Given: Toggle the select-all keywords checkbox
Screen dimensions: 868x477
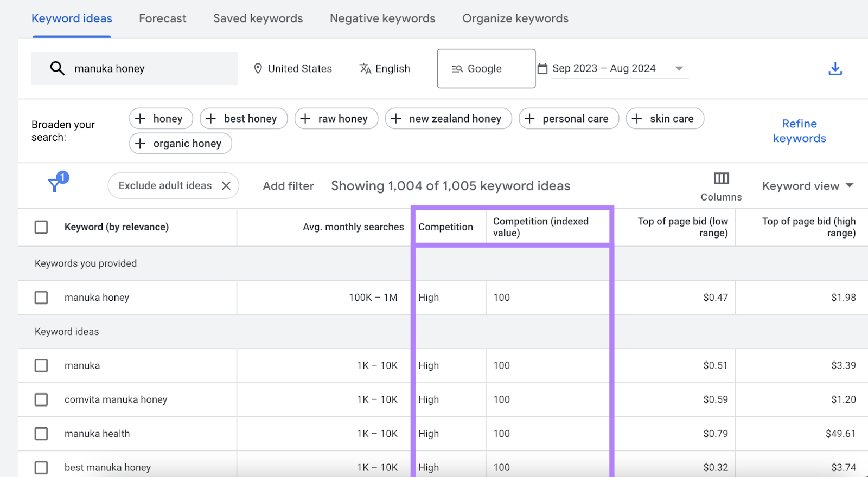Looking at the screenshot, I should pos(41,227).
